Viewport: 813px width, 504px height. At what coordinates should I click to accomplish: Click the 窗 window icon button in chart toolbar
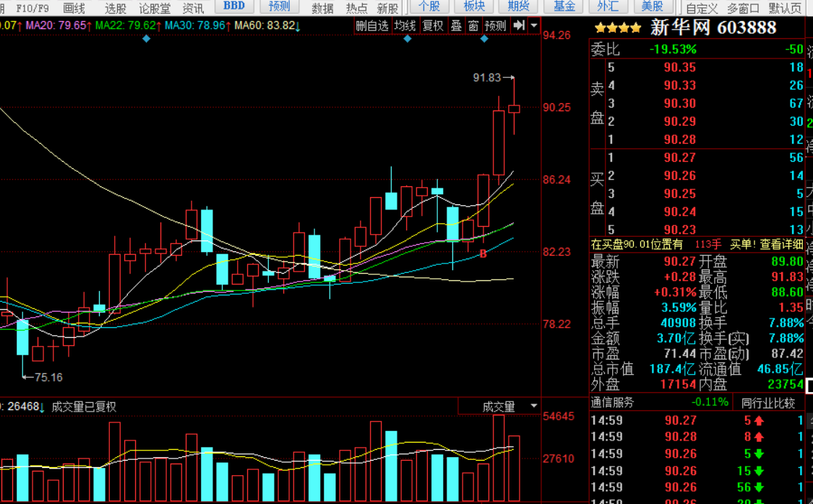tap(473, 25)
